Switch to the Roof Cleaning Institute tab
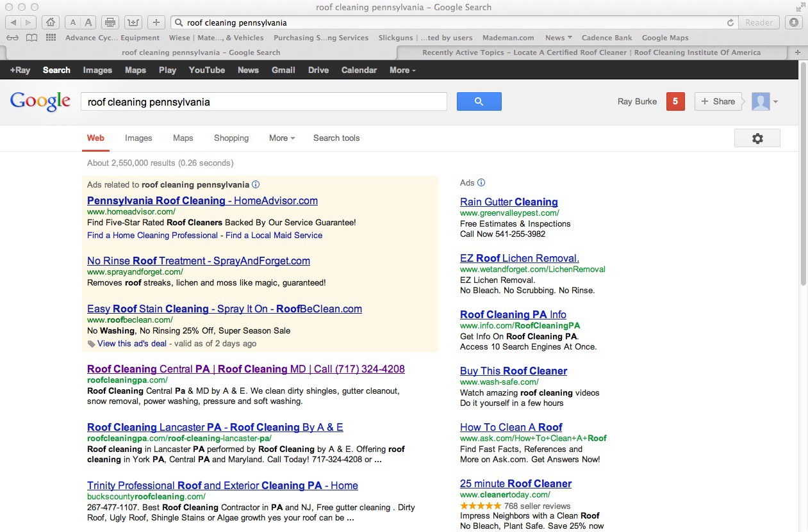The width and height of the screenshot is (808, 532). tap(591, 52)
